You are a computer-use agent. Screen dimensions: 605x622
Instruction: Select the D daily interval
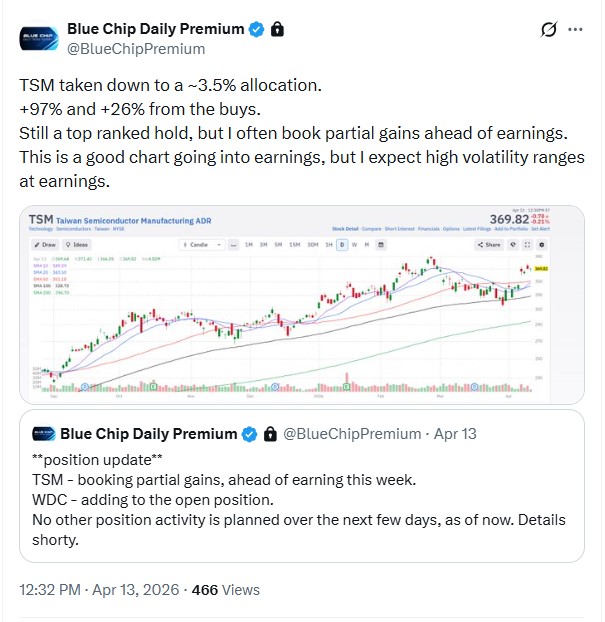(x=342, y=244)
